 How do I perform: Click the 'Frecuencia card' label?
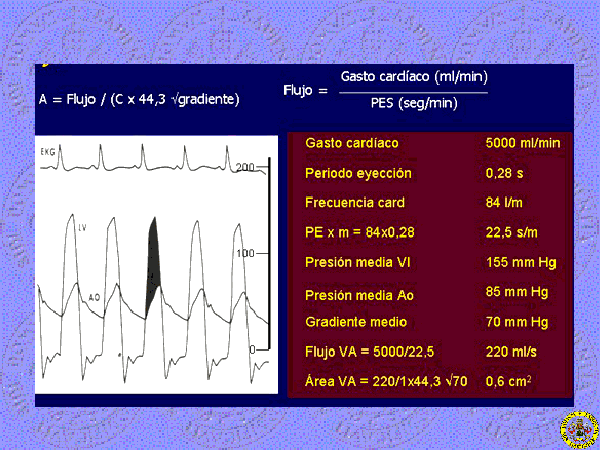coord(355,202)
